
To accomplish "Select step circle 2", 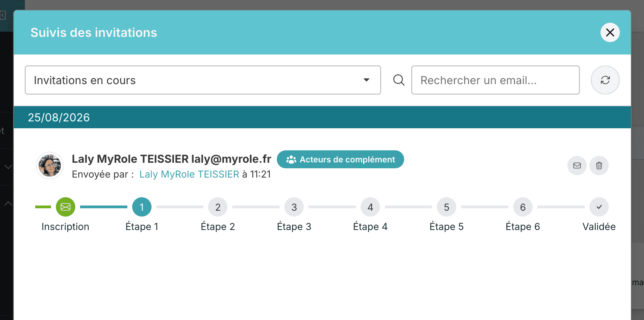I will click(x=218, y=207).
